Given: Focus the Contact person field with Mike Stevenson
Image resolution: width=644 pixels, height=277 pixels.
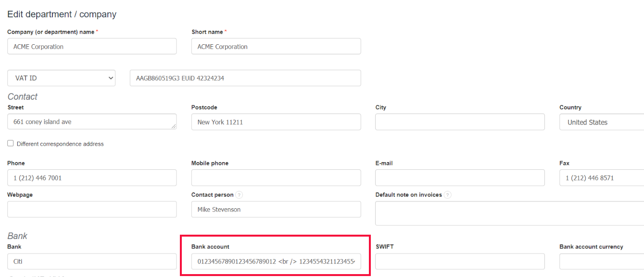Looking at the screenshot, I should click(276, 210).
